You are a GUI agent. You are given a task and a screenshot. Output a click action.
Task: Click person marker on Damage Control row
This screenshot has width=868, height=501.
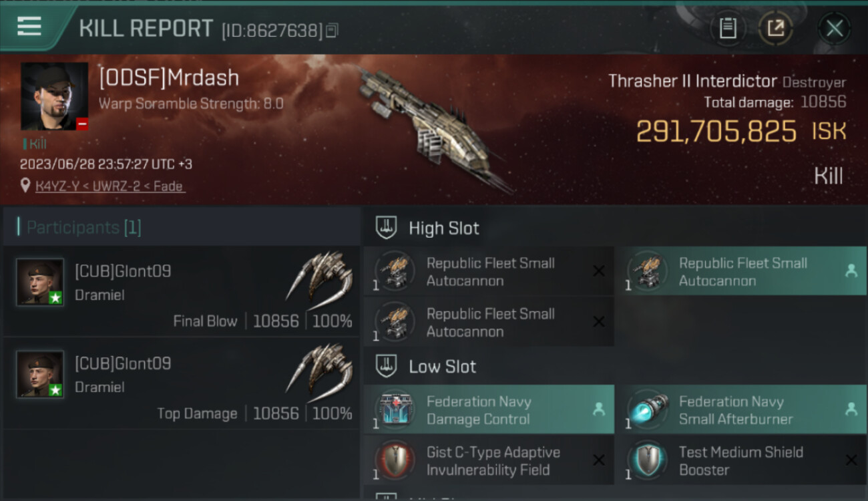tap(599, 409)
